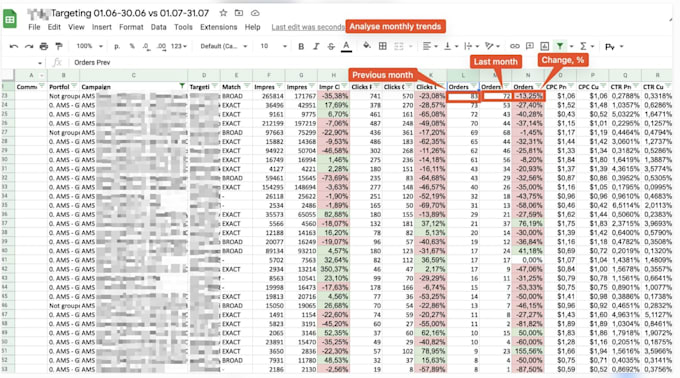Open the Match column filter dropdown

pyautogui.click(x=247, y=86)
